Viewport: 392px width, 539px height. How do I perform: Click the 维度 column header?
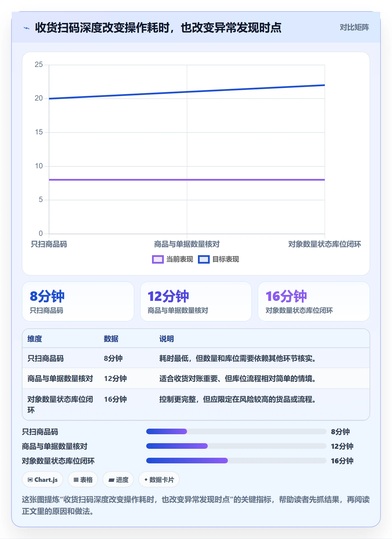click(35, 339)
